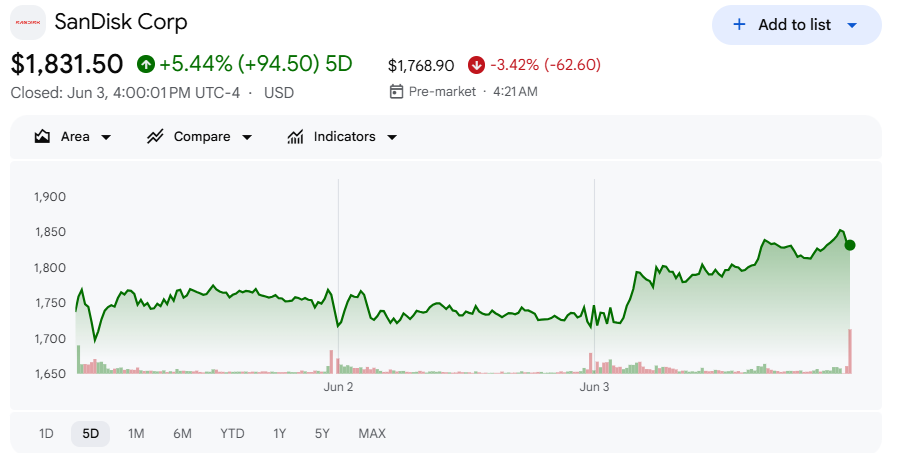899x453 pixels.
Task: Click the Area chart type icon
Action: point(42,136)
